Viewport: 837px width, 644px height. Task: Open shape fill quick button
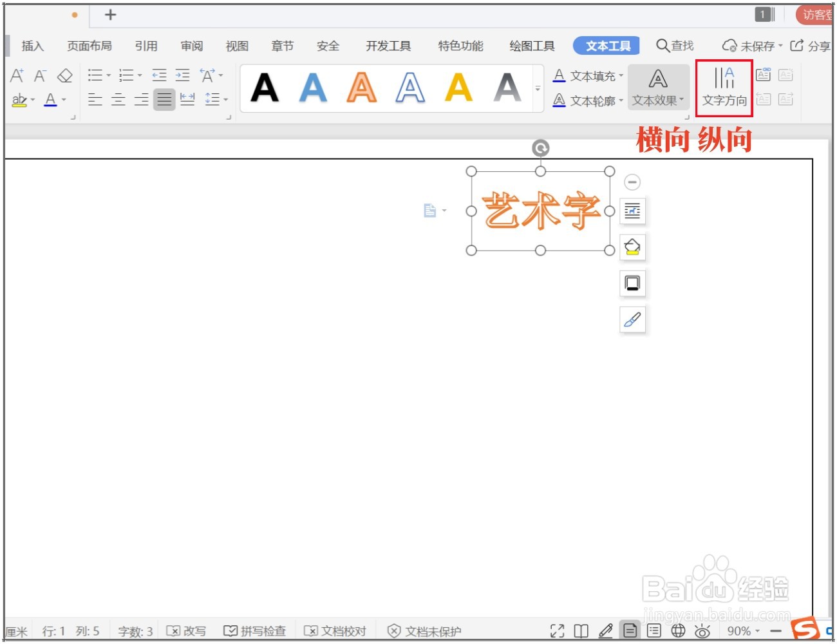pyautogui.click(x=632, y=247)
